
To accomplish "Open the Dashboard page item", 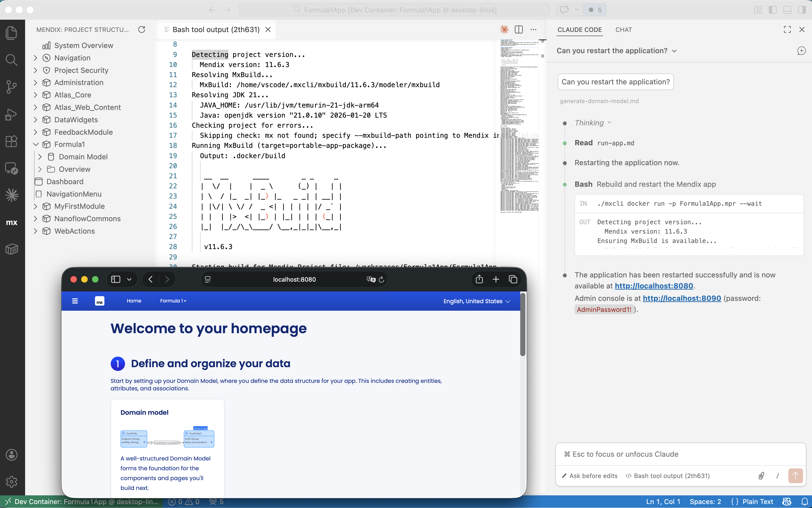I will click(x=65, y=182).
